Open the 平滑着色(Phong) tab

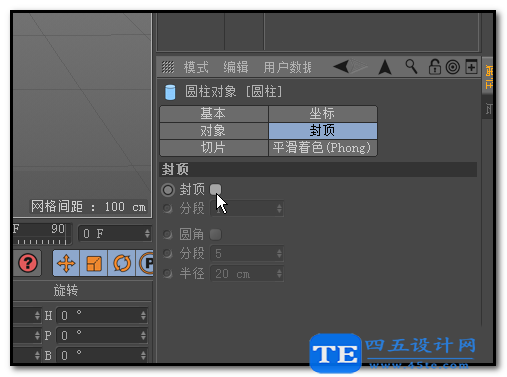[x=323, y=148]
